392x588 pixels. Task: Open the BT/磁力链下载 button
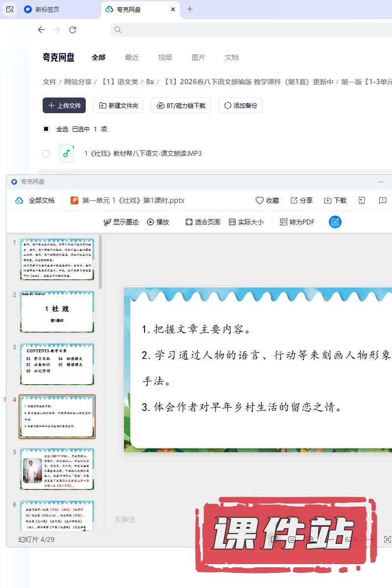[181, 105]
